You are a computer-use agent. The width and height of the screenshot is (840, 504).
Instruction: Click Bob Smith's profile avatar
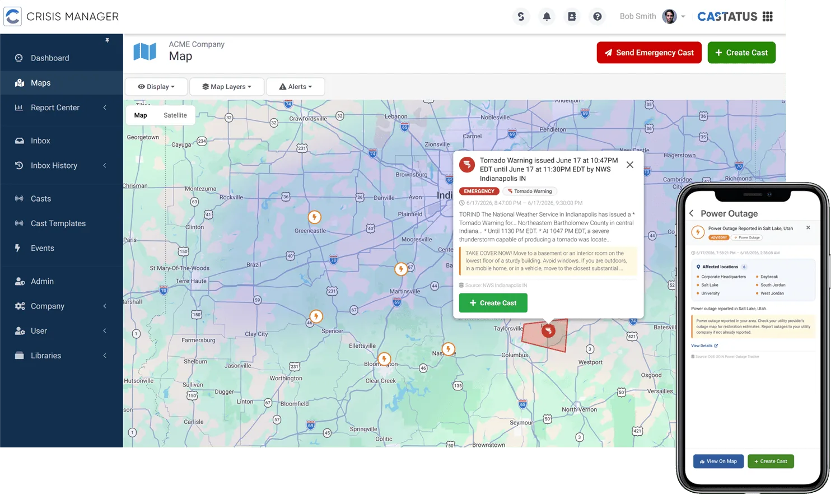point(669,16)
